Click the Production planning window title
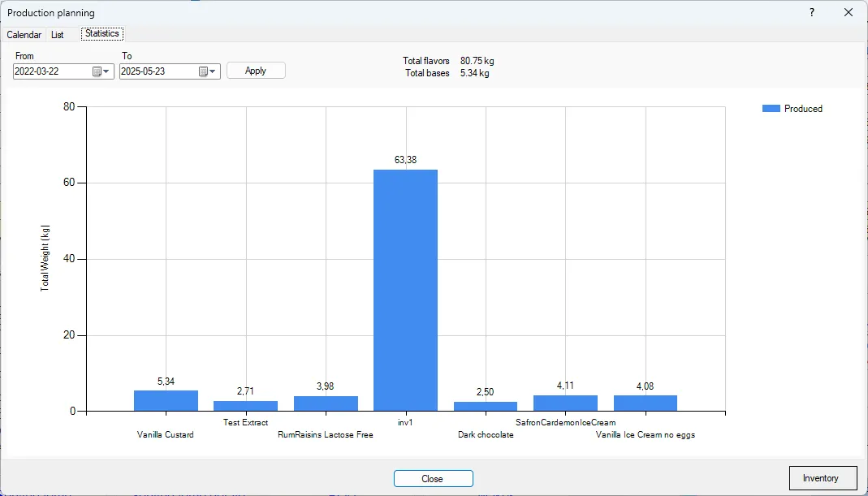Viewport: 868px width, 496px height. click(51, 13)
